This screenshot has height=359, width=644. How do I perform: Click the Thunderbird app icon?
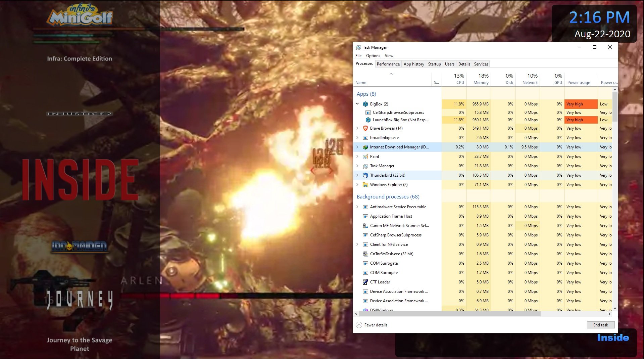[x=365, y=175]
